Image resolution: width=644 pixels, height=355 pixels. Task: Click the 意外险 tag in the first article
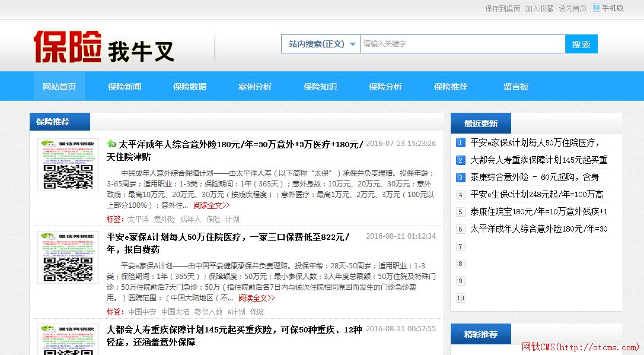coord(164,219)
